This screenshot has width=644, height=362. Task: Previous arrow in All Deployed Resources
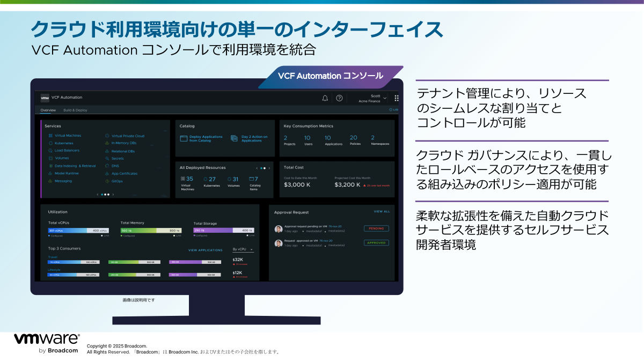[x=257, y=168]
